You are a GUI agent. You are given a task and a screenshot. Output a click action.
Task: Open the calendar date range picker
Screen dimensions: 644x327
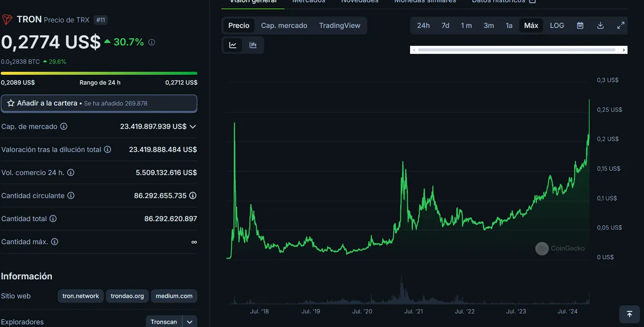point(580,25)
